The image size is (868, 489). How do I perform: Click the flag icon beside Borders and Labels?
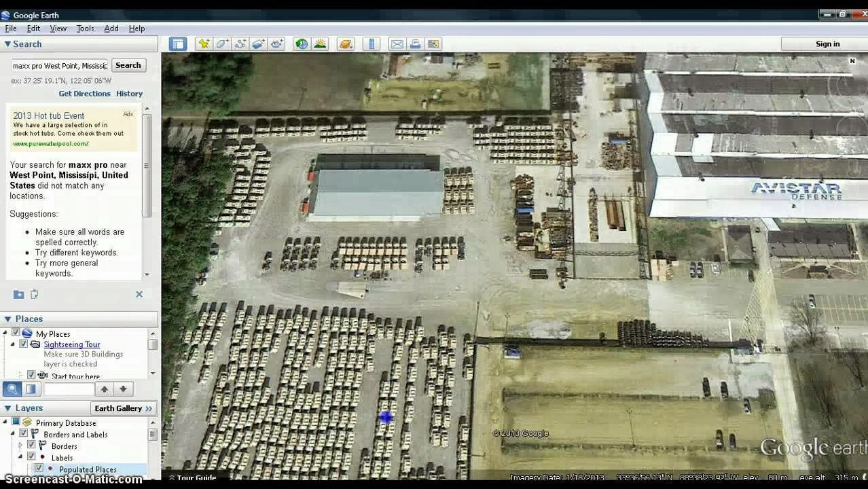[35, 434]
